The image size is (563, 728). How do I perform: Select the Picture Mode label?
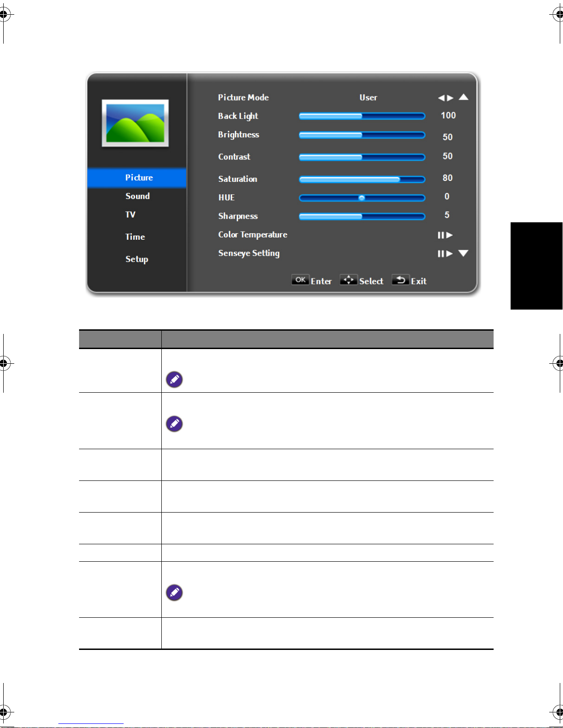244,97
